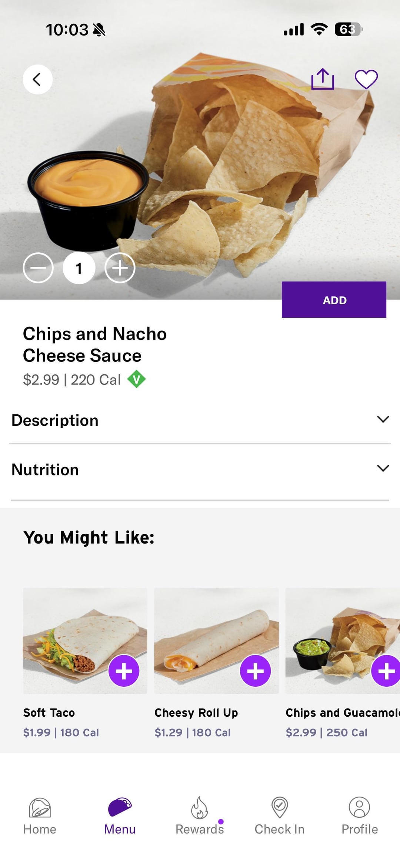Share this menu item

click(323, 79)
